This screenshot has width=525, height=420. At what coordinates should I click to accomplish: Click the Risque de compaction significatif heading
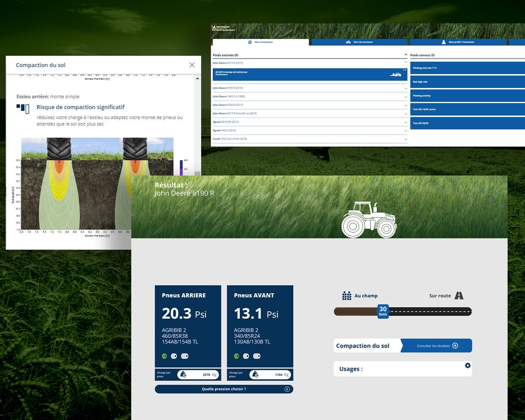coord(80,107)
